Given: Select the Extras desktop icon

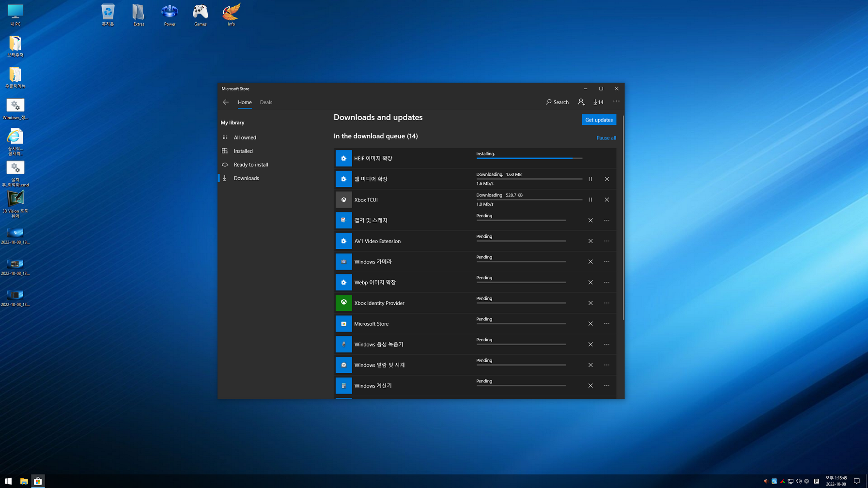Looking at the screenshot, I should tap(139, 15).
